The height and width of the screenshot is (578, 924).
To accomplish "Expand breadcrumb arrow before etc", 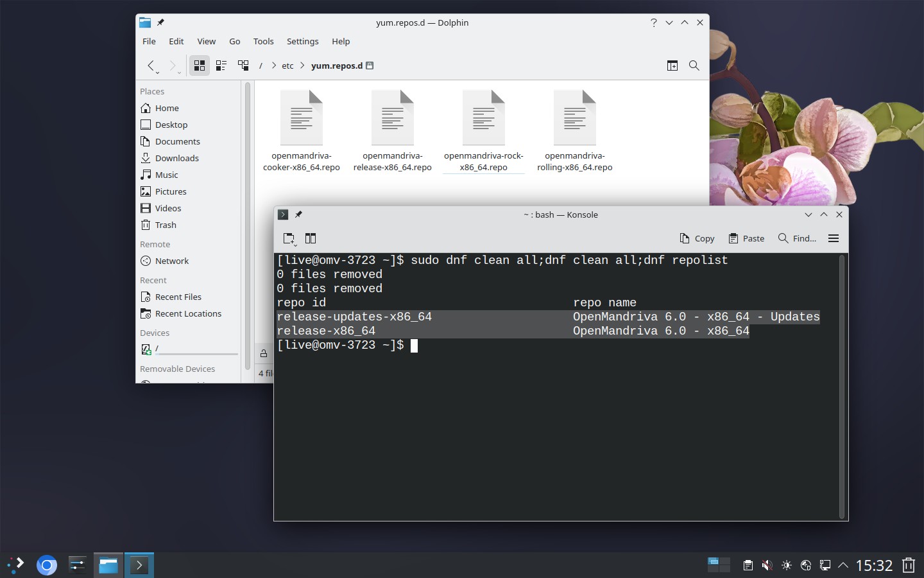I will coord(274,66).
